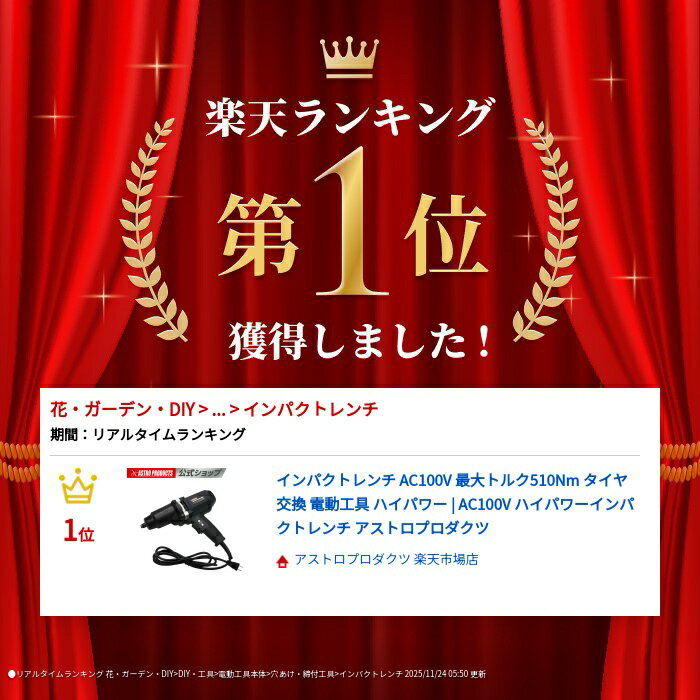Click the small yellow 1位 ranking crown
The width and height of the screenshot is (700, 700).
pyautogui.click(x=78, y=486)
